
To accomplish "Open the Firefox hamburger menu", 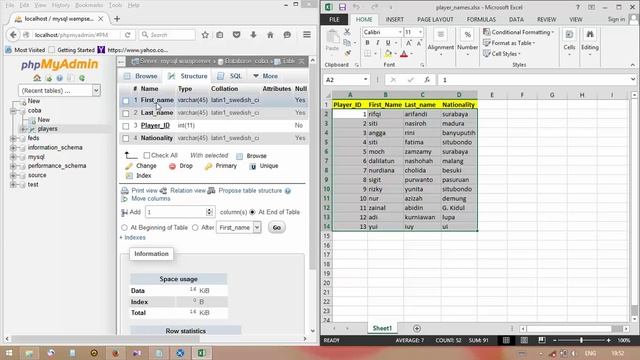I will click(x=307, y=35).
